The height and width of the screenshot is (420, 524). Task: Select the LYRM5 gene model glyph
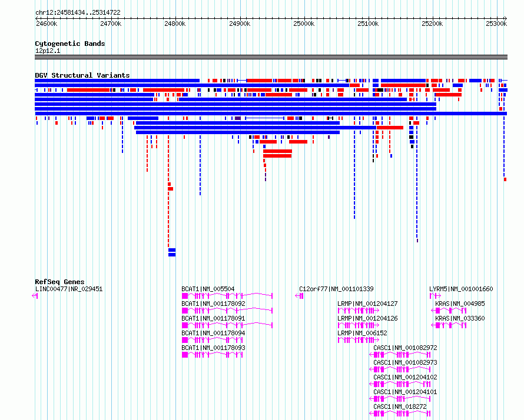click(435, 296)
